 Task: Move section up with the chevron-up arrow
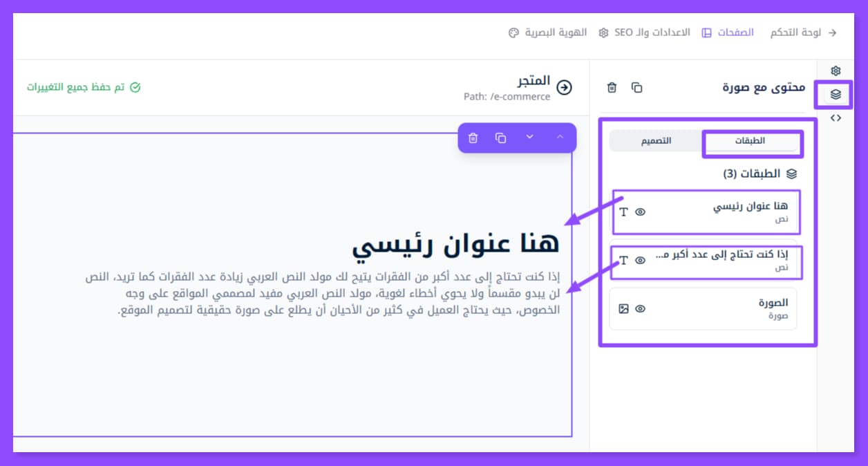560,137
